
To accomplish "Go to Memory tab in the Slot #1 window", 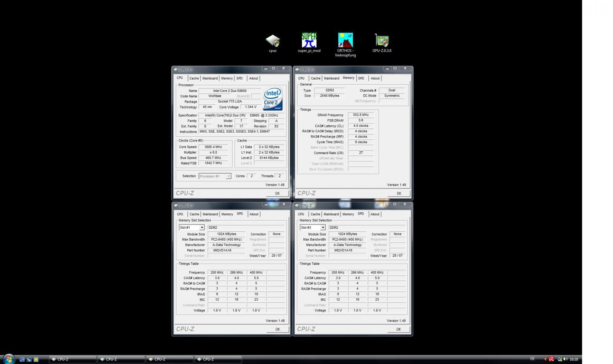I will click(x=227, y=214).
